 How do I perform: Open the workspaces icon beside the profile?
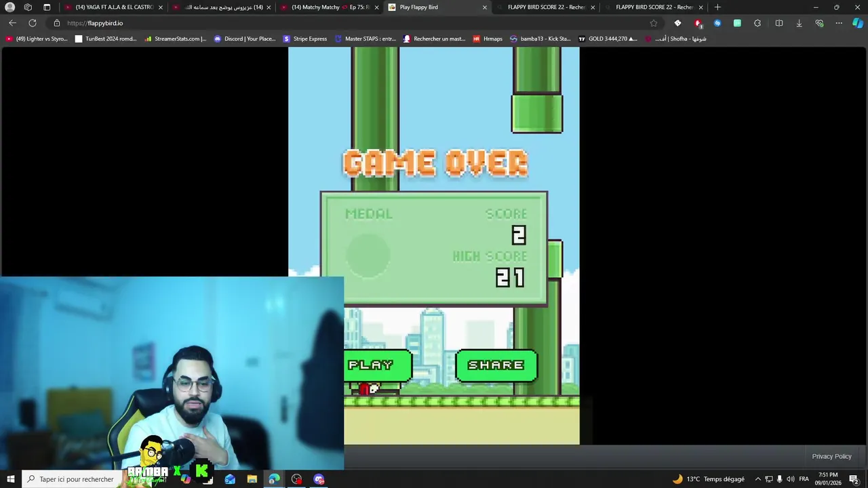pyautogui.click(x=28, y=7)
